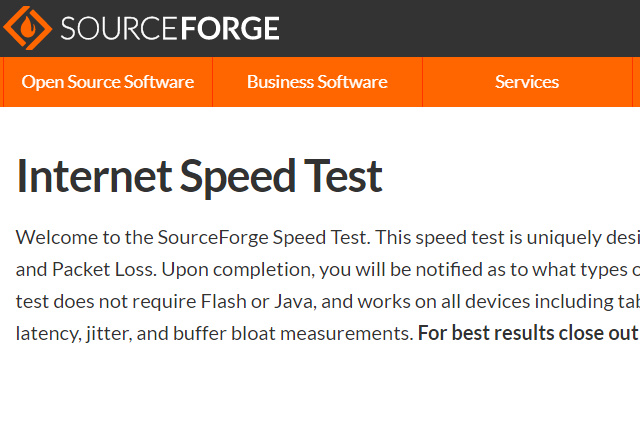Click the Internet Speed Test heading
640x429 pixels.
click(x=200, y=176)
